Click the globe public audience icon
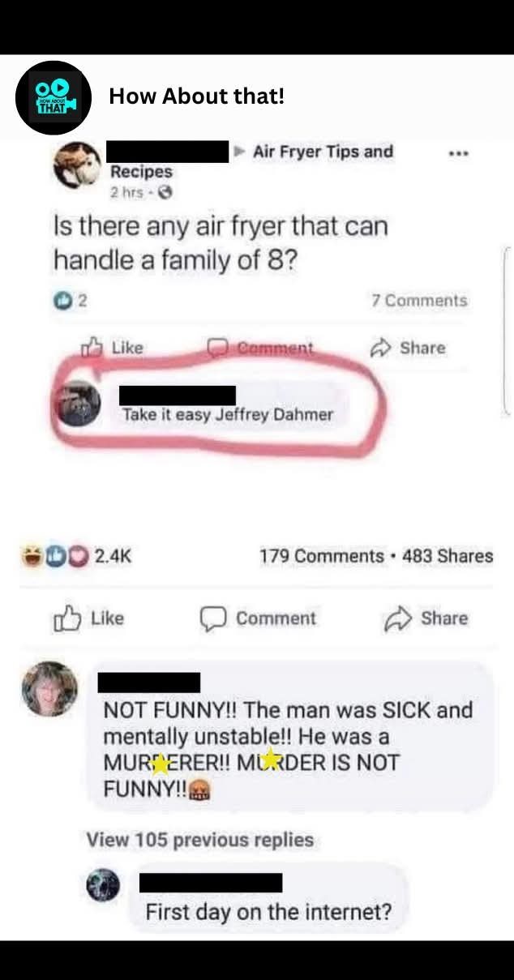This screenshot has width=514, height=980. tap(166, 193)
